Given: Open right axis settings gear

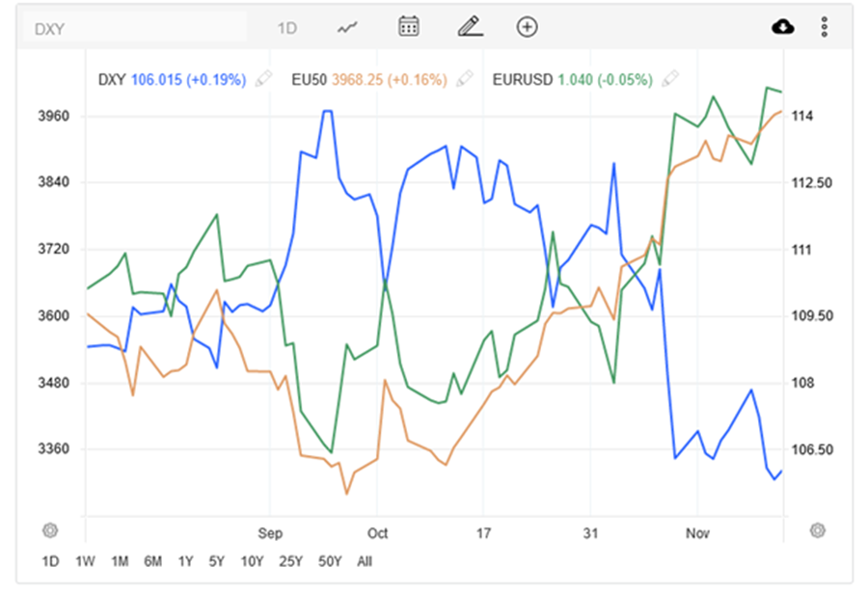Looking at the screenshot, I should [x=817, y=529].
